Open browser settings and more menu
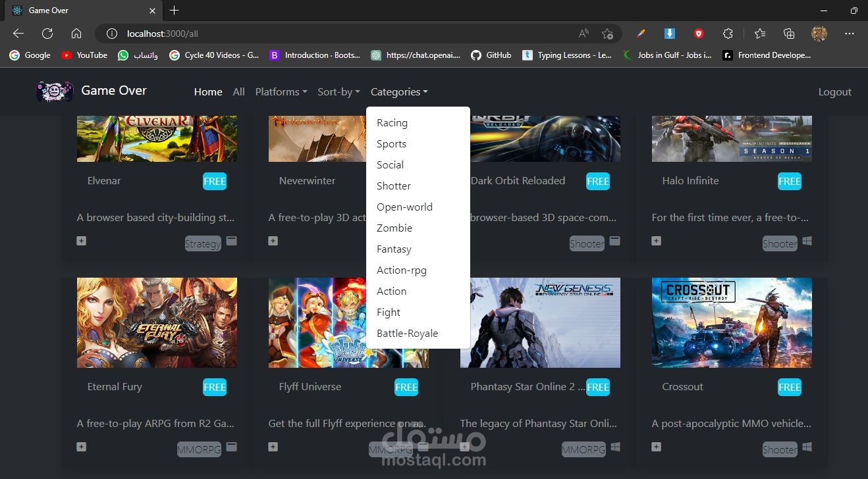 850,34
